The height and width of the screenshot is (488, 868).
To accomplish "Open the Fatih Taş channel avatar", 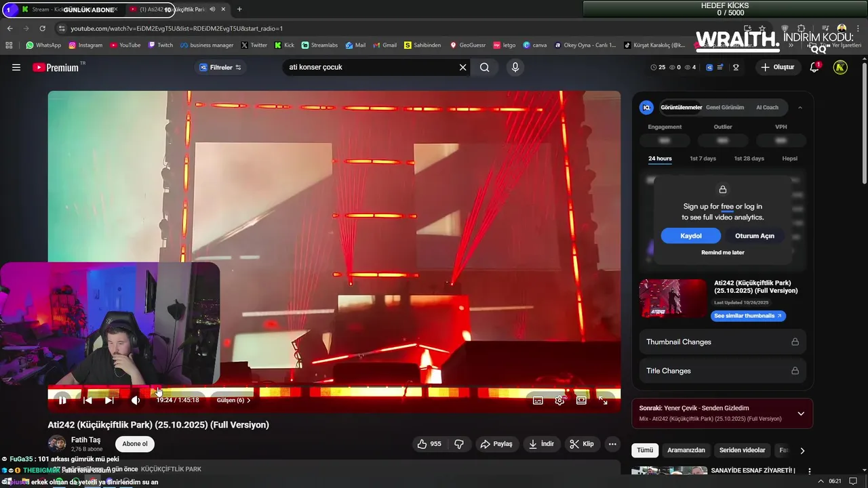I will tap(57, 444).
